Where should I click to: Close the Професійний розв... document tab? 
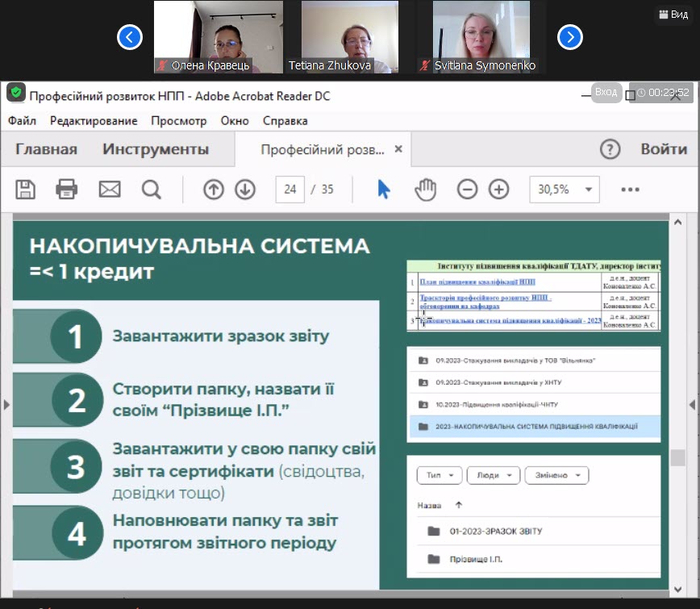398,148
